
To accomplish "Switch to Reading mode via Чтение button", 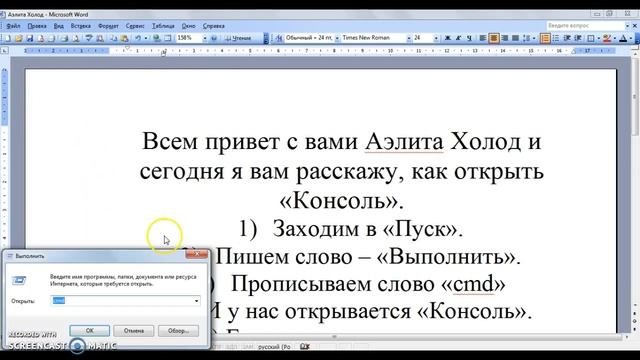I will pos(238,38).
